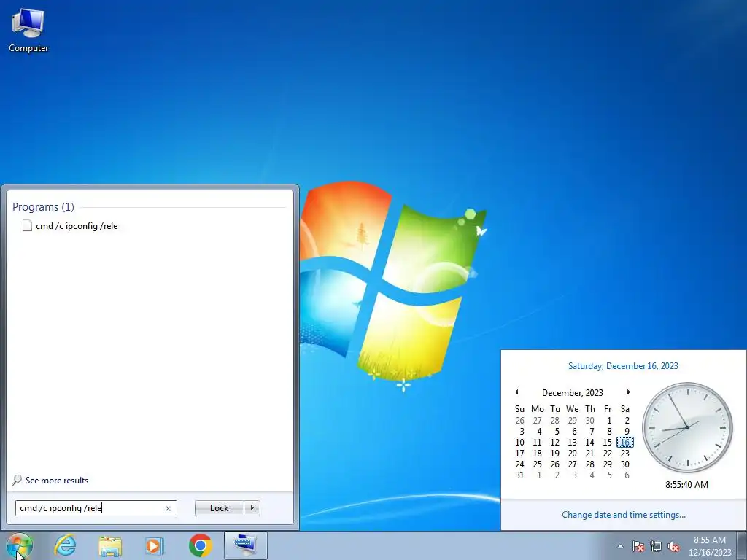The width and height of the screenshot is (747, 560).
Task: Open Change date and time settings
Action: (x=624, y=514)
